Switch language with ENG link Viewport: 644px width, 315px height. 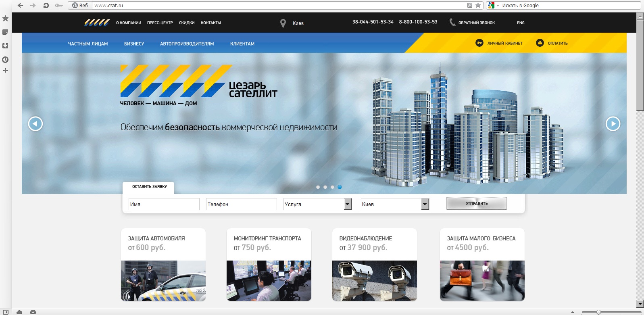pyautogui.click(x=521, y=23)
